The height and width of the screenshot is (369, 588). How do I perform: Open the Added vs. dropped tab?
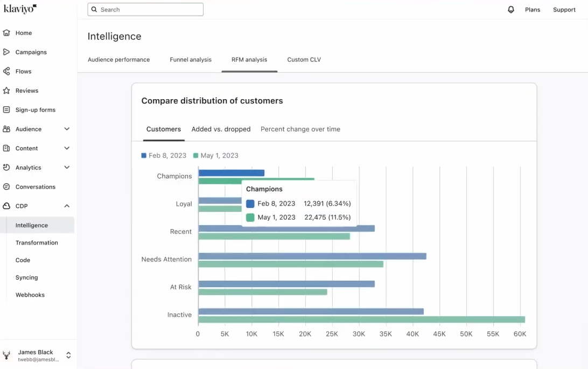click(221, 129)
